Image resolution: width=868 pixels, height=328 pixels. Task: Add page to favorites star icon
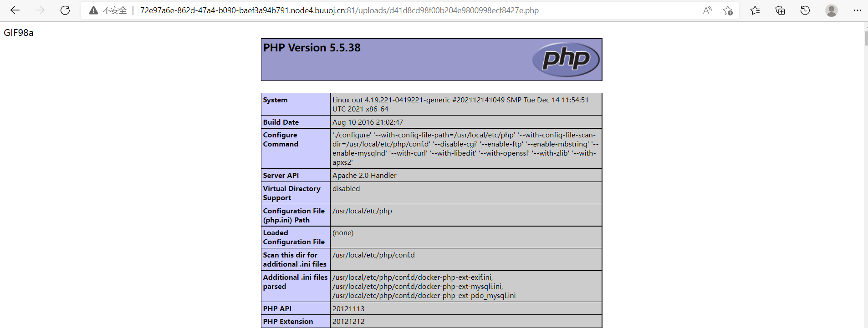click(x=728, y=10)
